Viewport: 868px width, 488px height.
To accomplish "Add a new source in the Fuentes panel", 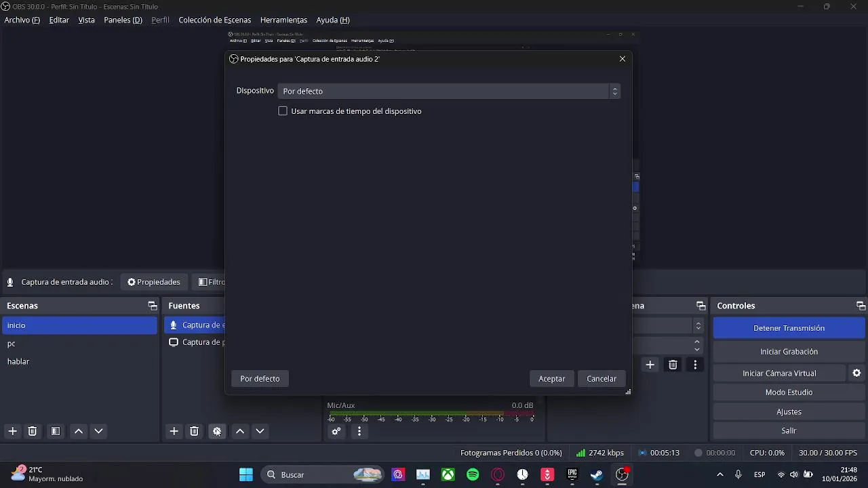I will pyautogui.click(x=174, y=431).
